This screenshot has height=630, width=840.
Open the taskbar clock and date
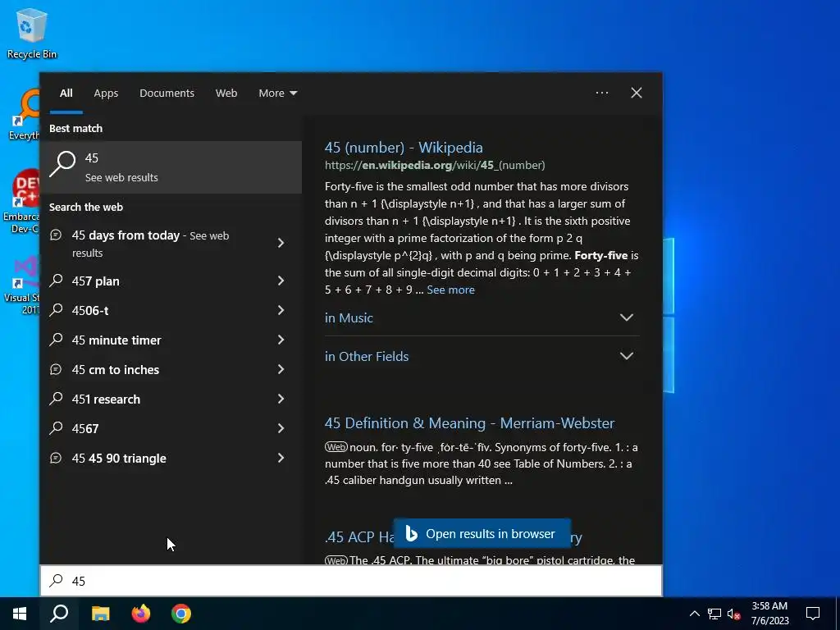click(x=769, y=614)
